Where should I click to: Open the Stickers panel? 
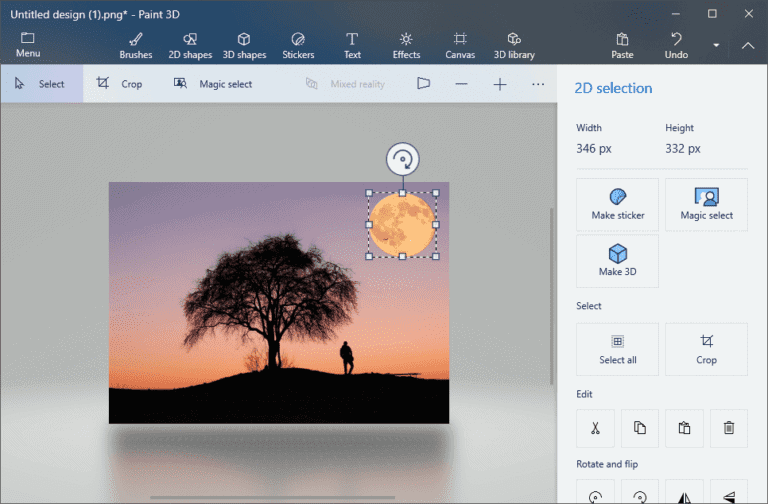point(297,45)
